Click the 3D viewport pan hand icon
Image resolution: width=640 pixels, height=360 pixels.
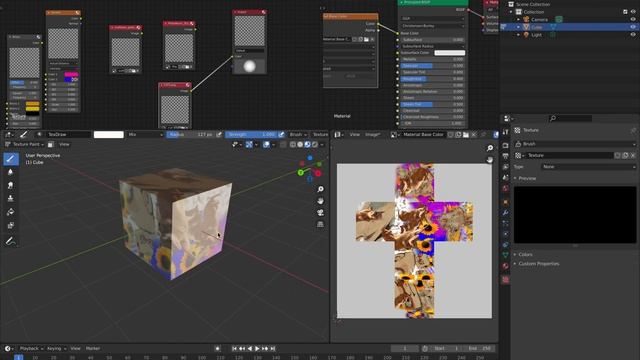pos(320,201)
